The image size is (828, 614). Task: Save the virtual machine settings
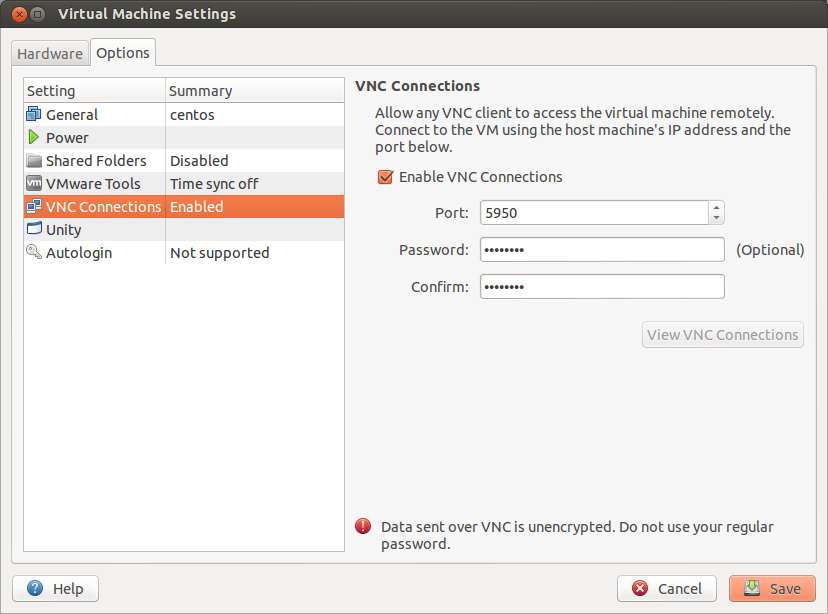772,588
